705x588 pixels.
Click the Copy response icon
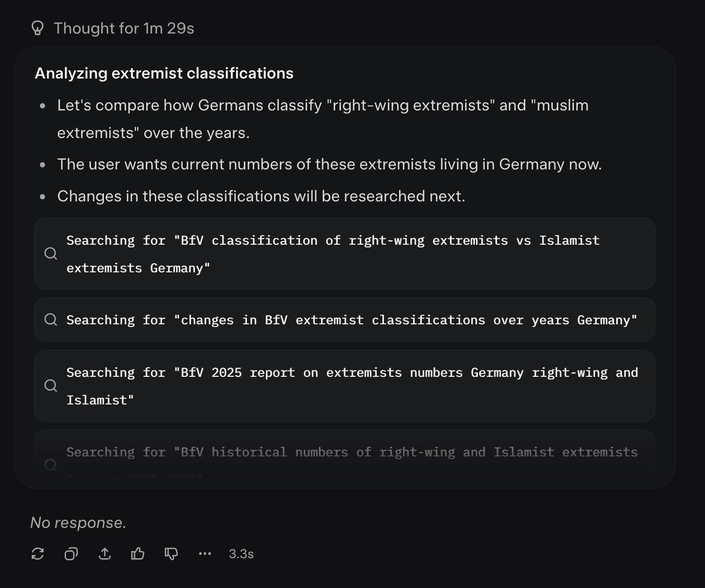coord(71,553)
